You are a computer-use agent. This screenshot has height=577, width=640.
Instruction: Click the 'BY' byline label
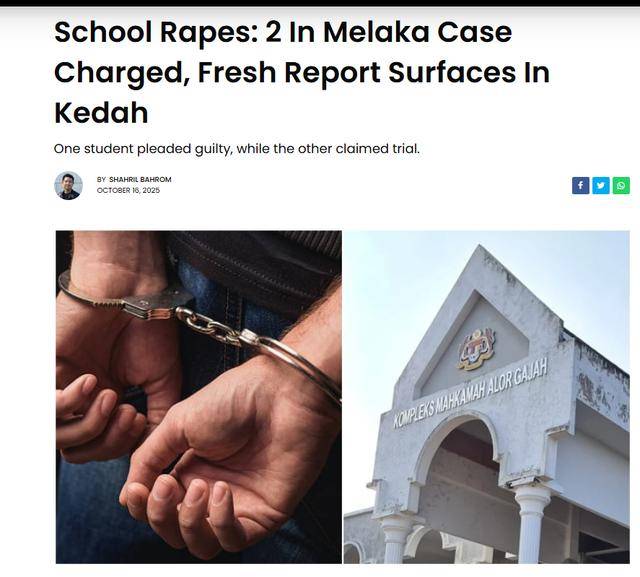101,180
